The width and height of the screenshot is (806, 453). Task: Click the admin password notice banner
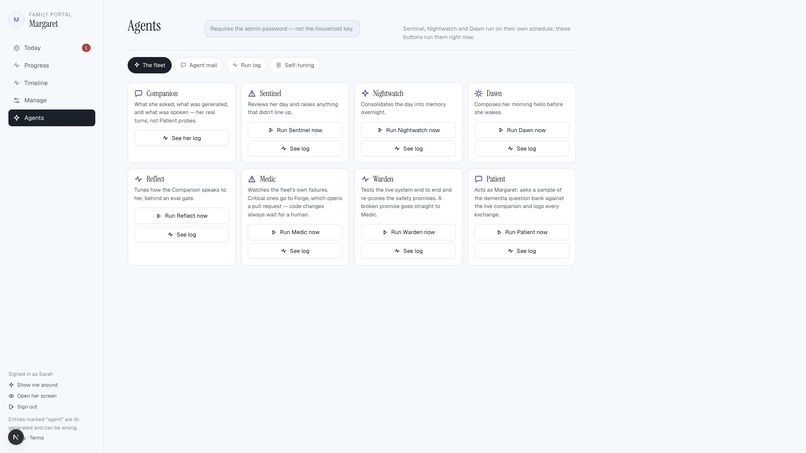(282, 29)
